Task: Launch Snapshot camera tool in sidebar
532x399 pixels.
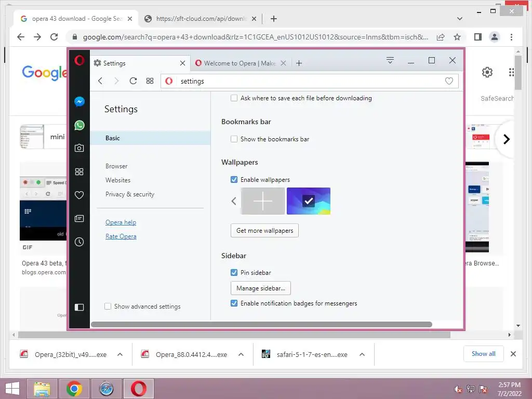Action: point(79,148)
